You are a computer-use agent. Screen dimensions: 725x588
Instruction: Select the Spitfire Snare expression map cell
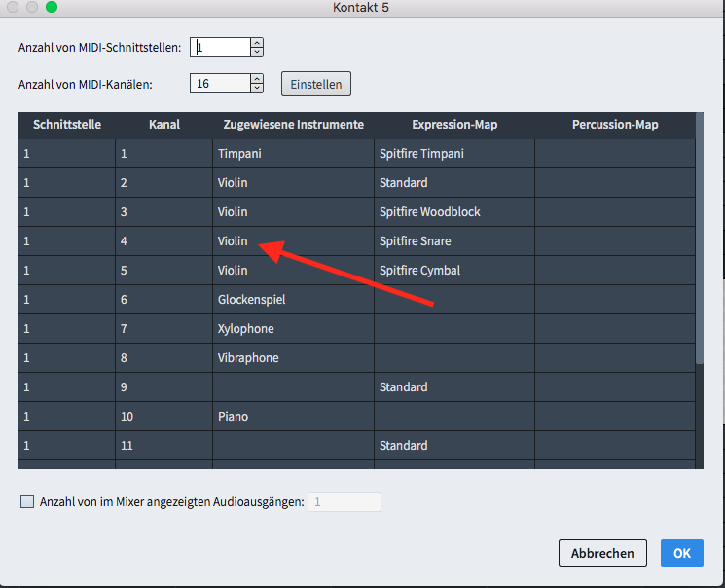click(x=454, y=241)
